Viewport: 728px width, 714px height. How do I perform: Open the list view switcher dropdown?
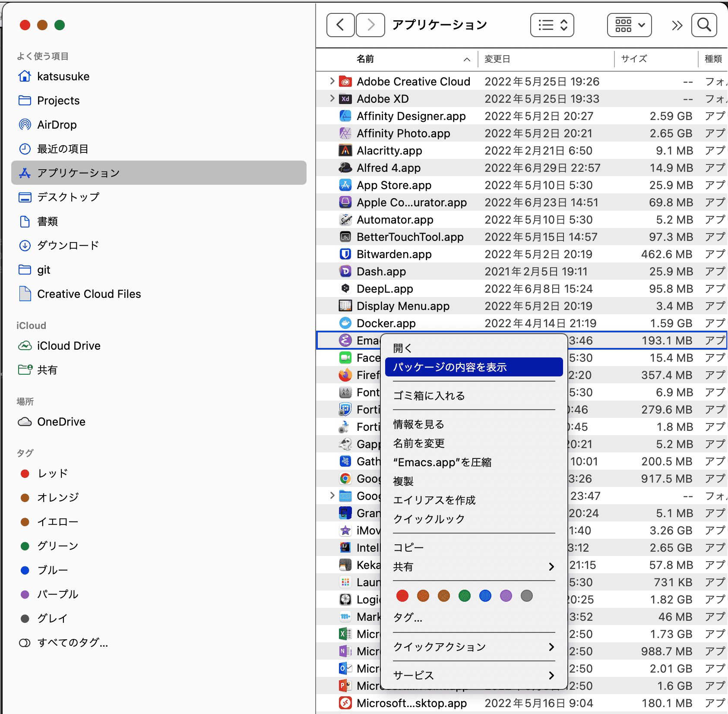click(x=552, y=25)
